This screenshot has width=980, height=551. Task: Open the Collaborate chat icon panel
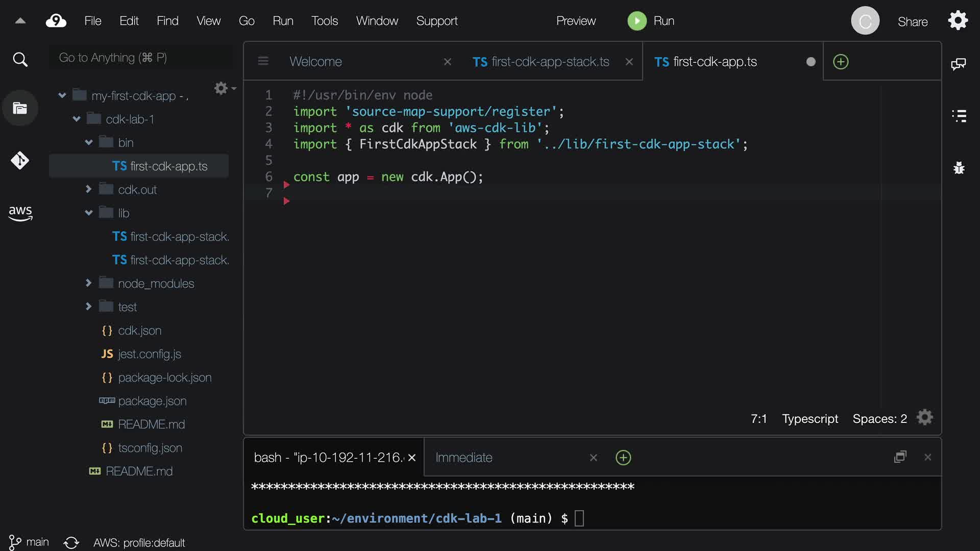point(958,64)
